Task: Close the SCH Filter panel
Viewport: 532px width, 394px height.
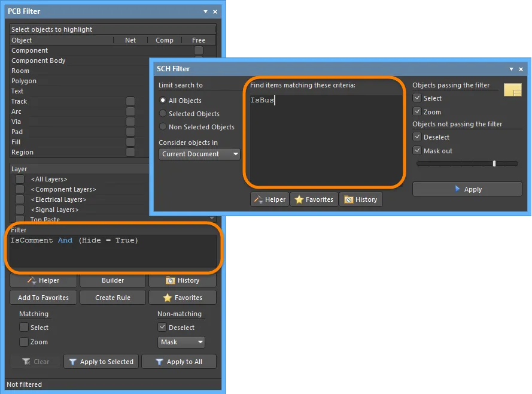Action: 521,69
